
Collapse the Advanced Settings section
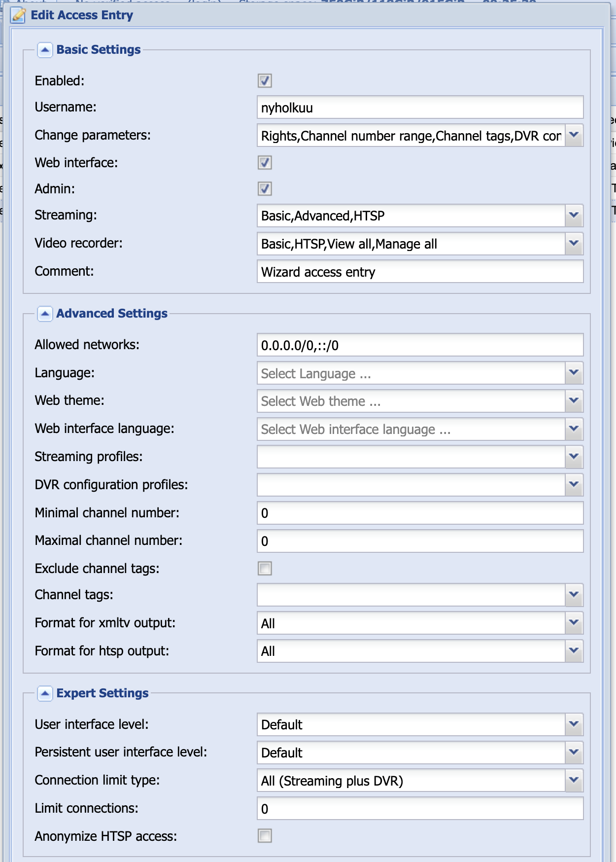coord(45,314)
